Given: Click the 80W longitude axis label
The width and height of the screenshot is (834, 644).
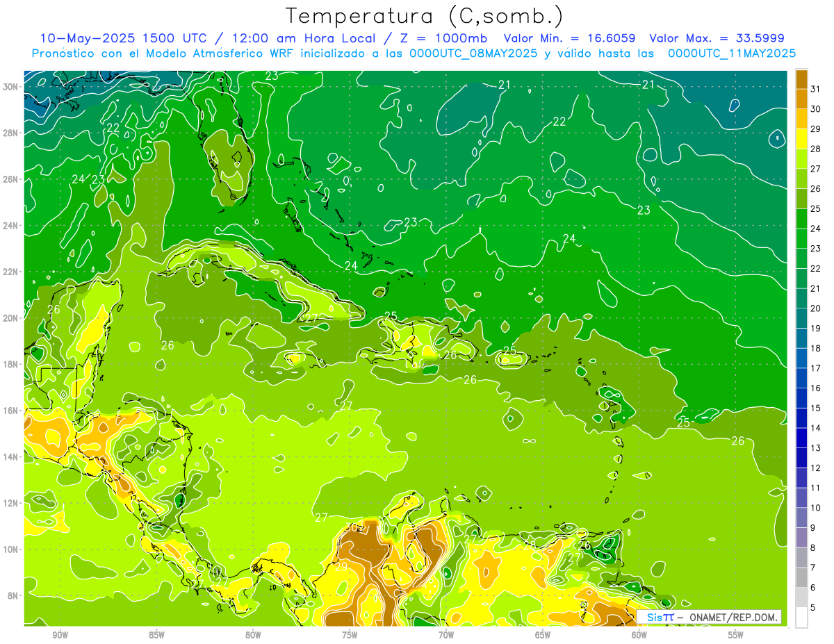Looking at the screenshot, I should coord(253,635).
